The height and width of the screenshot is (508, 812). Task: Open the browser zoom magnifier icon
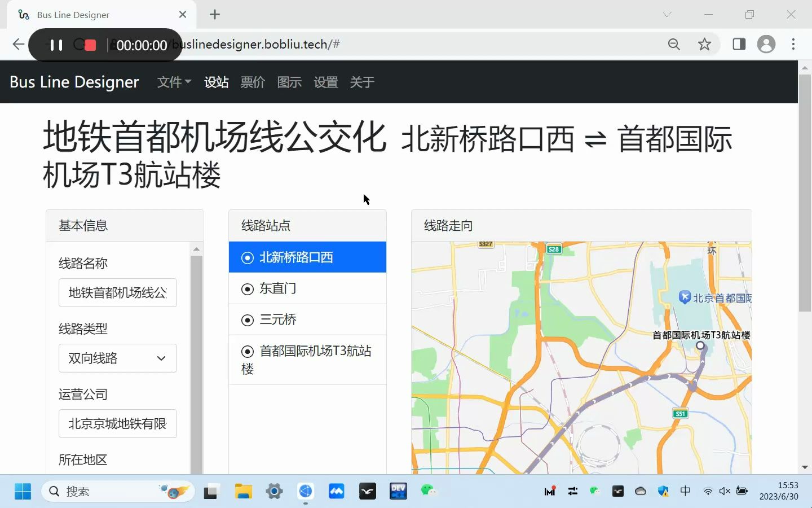pos(674,44)
